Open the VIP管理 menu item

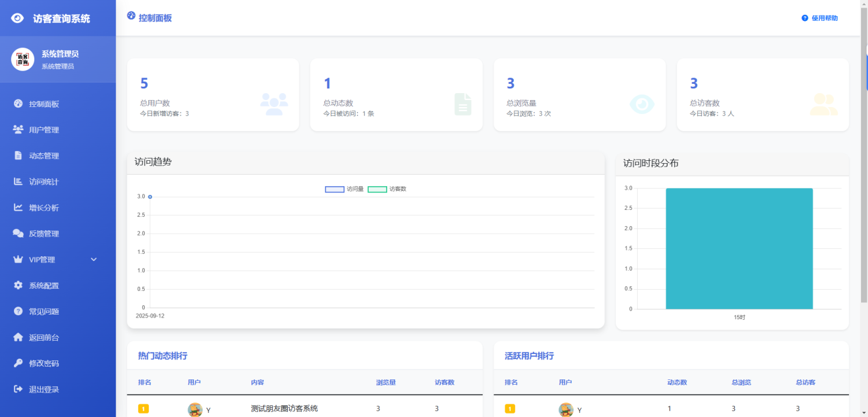[x=42, y=260]
